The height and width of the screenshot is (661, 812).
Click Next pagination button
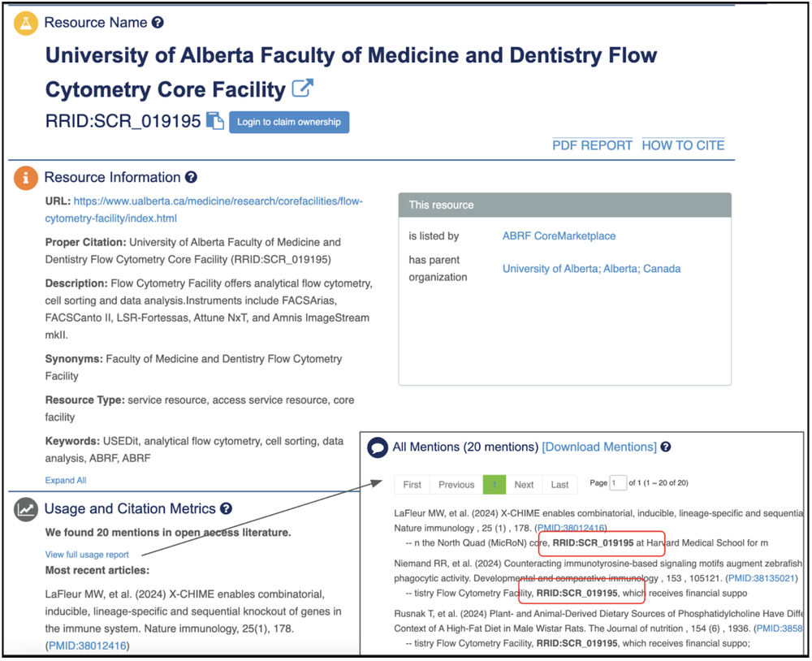coord(524,485)
